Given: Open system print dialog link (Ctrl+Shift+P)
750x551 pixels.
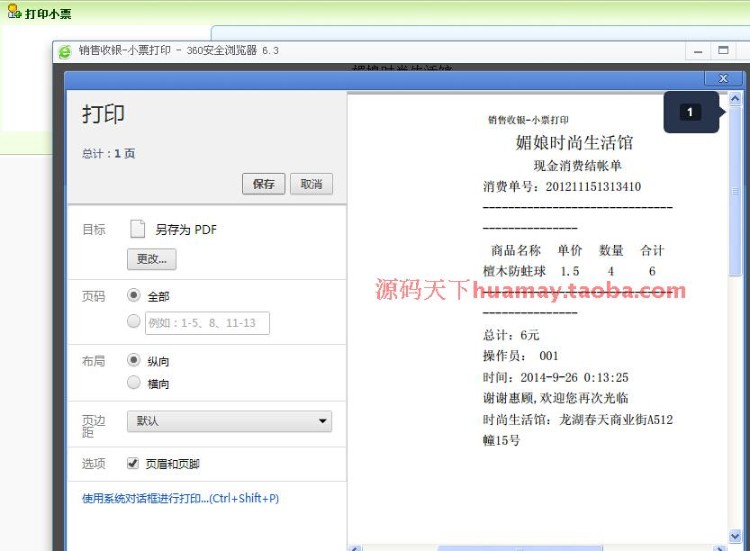Looking at the screenshot, I should pyautogui.click(x=180, y=498).
